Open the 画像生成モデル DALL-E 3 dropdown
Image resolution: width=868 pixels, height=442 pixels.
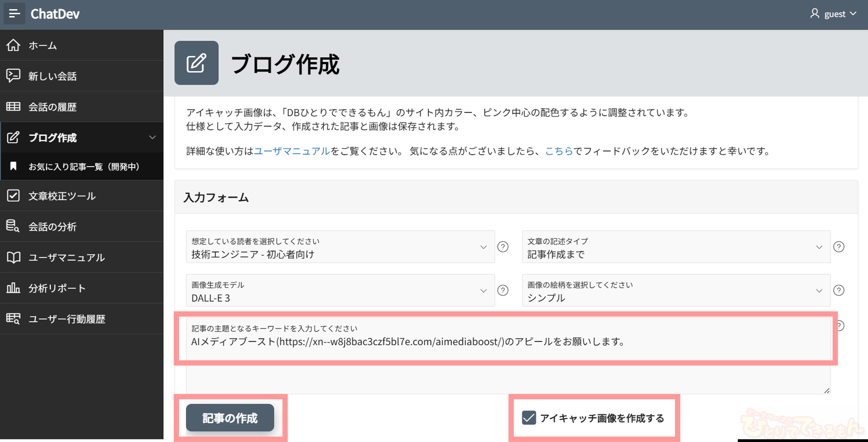pyautogui.click(x=340, y=290)
